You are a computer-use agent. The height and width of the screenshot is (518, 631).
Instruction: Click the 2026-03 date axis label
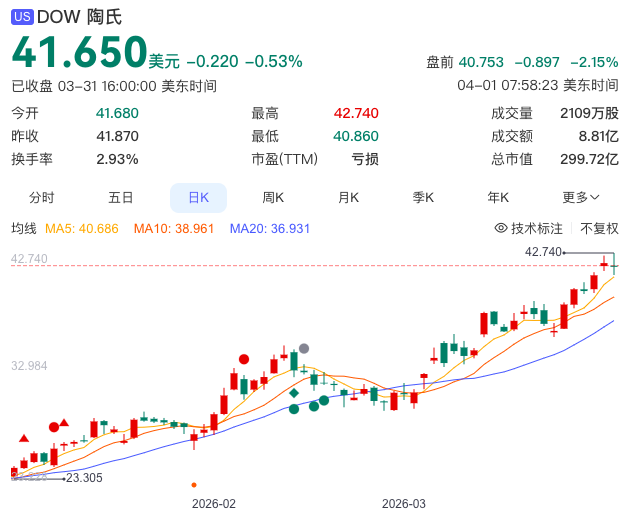404,504
